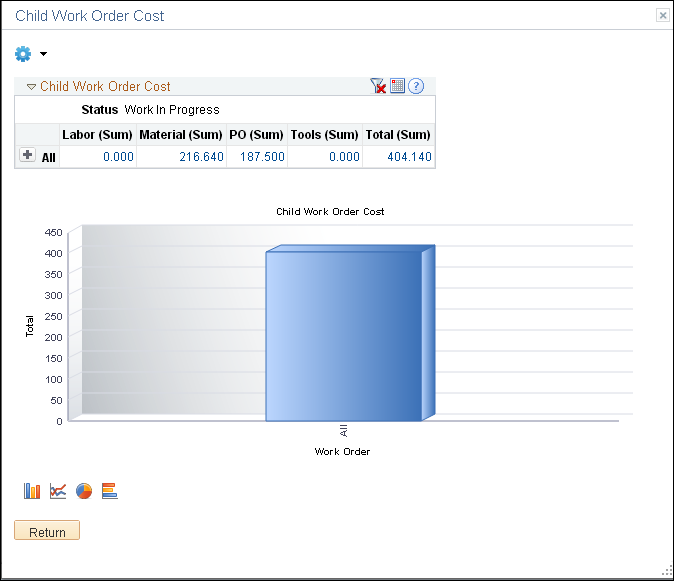Click the Work Order axis label
The image size is (674, 581).
(342, 452)
